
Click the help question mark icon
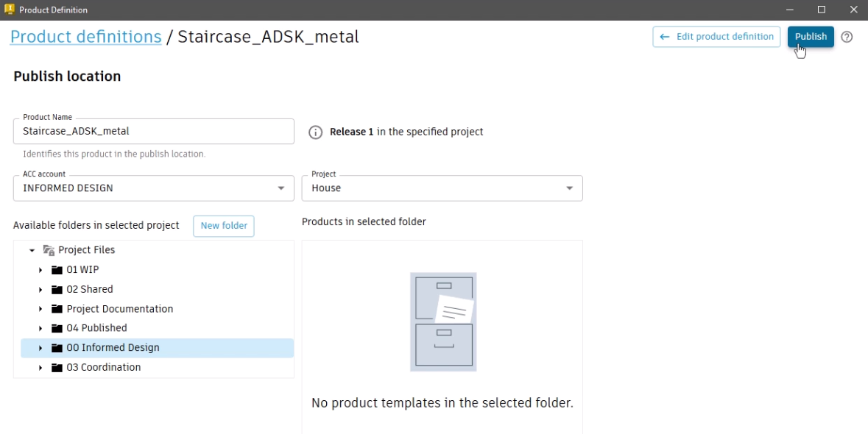tap(847, 37)
